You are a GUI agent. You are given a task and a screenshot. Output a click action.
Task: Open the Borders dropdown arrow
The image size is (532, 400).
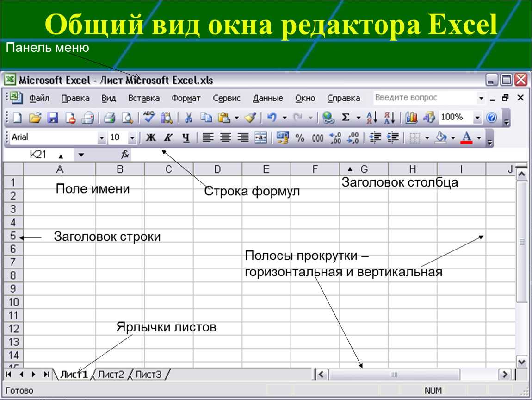coord(427,138)
